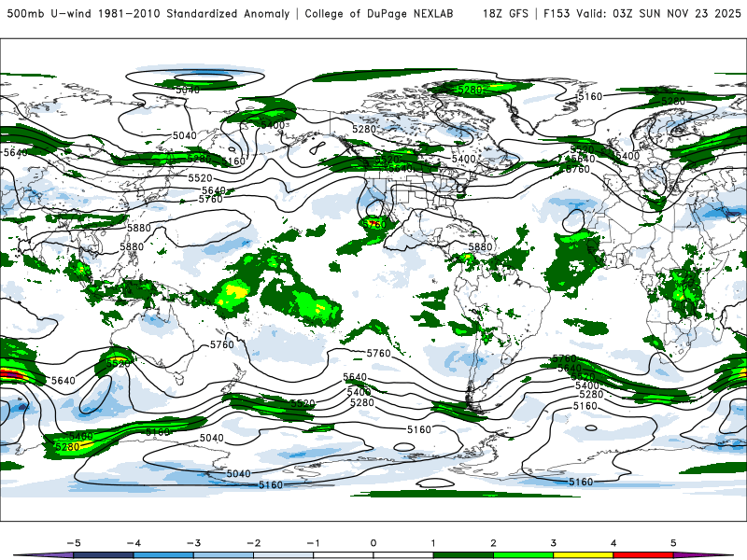
Task: Select the yellow 3 to 4 colorbar segment
Action: (583, 555)
